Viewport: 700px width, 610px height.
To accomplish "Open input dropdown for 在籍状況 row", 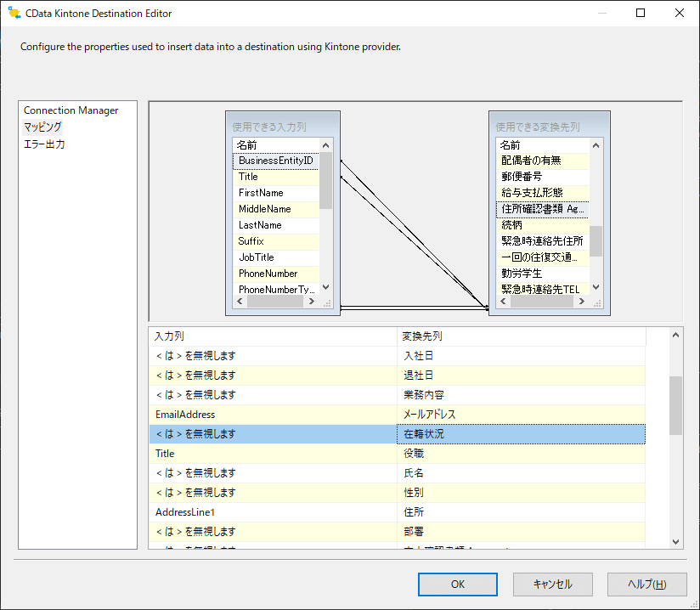I will [x=273, y=434].
